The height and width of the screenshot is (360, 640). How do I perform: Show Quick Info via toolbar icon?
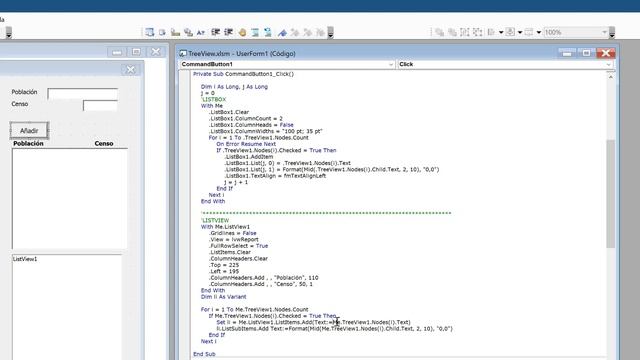[x=175, y=32]
